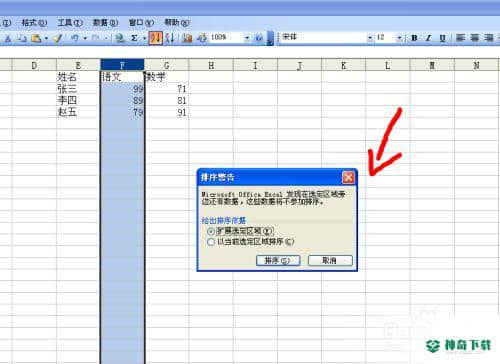Click the AutoSum sigma icon
Image resolution: width=500 pixels, height=364 pixels.
pos(134,38)
